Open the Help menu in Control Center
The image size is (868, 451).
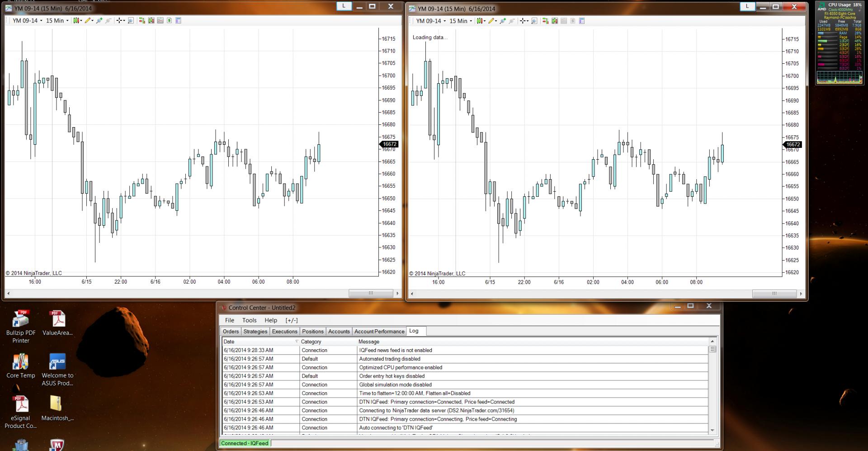pos(271,320)
